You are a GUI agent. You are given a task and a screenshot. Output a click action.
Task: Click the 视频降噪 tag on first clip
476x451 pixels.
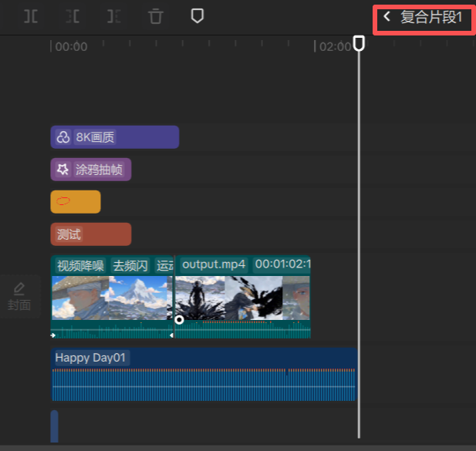point(80,266)
